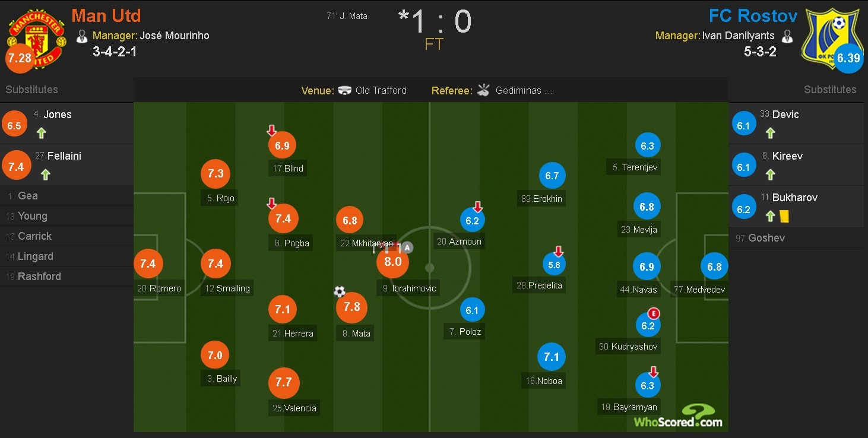Open substitute Rashford from the bench list

tap(39, 277)
